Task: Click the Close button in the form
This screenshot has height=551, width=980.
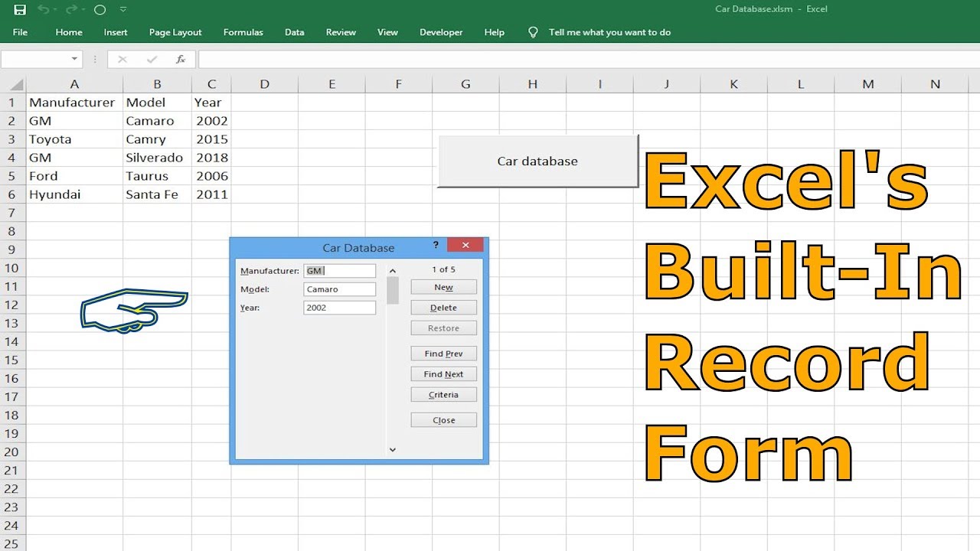Action: pyautogui.click(x=443, y=420)
